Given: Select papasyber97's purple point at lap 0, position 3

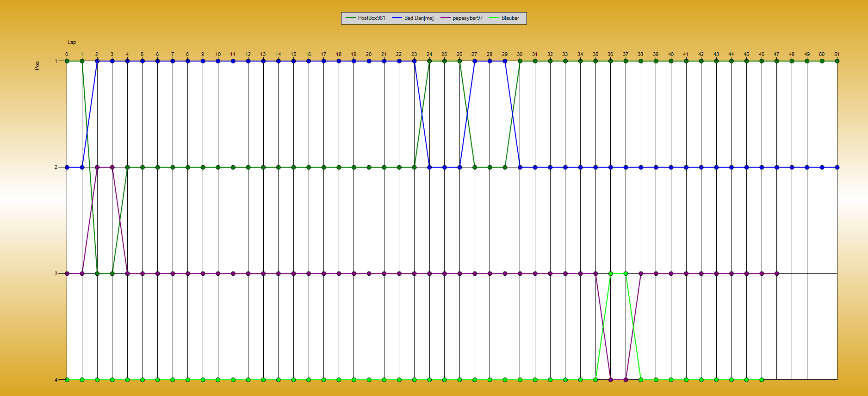Looking at the screenshot, I should pyautogui.click(x=67, y=273).
